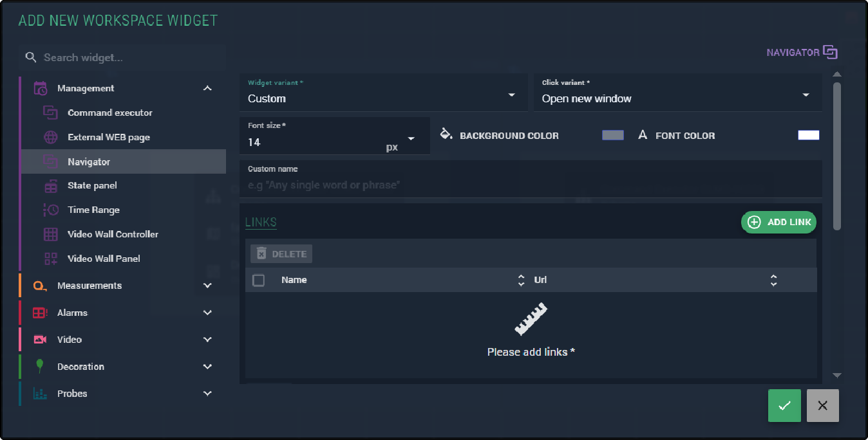Click the ADD LINK button

[x=778, y=222]
